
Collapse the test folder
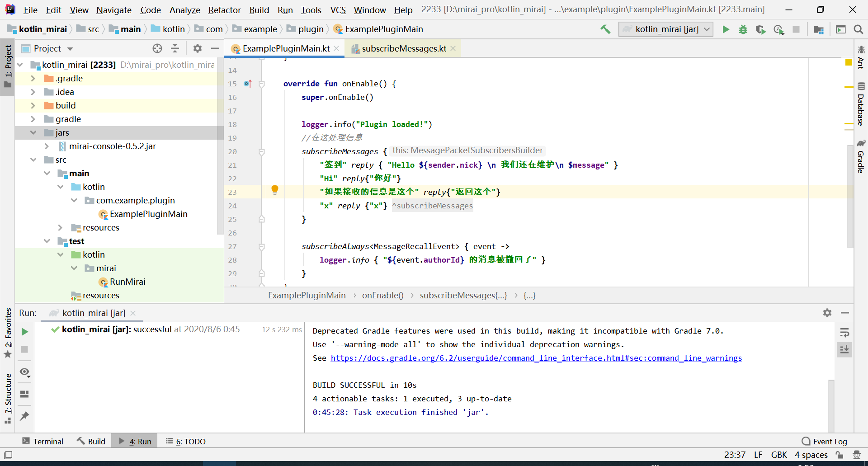[x=47, y=241]
